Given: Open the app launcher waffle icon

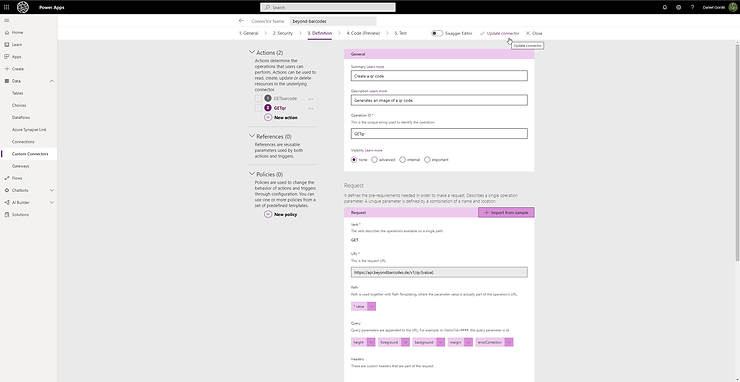Looking at the screenshot, I should coord(7,7).
